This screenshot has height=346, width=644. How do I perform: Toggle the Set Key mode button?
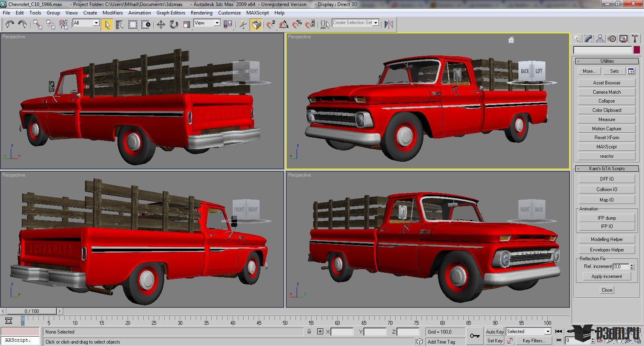click(x=495, y=340)
